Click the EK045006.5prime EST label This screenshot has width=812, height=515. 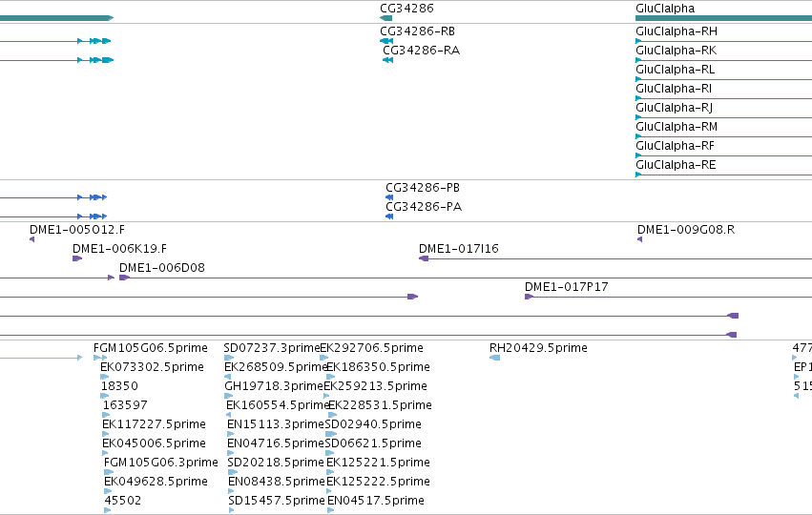(x=154, y=443)
